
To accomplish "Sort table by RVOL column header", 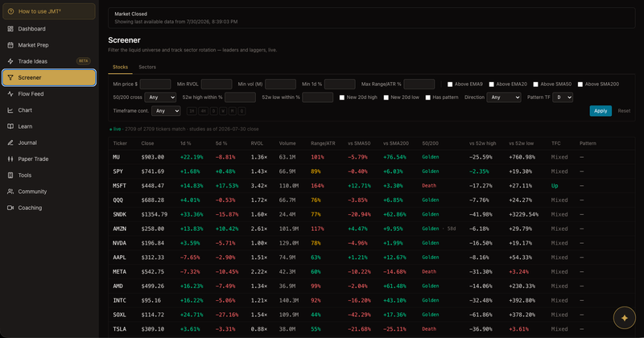I will point(257,143).
